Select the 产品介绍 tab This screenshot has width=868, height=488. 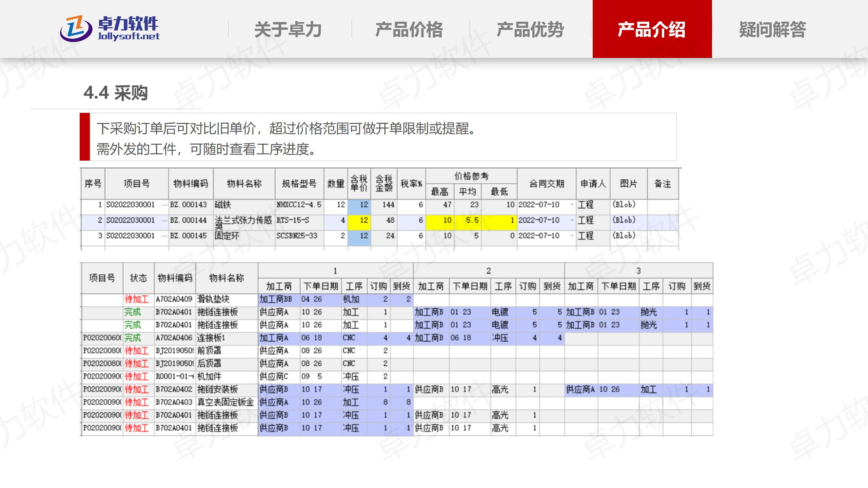point(652,29)
